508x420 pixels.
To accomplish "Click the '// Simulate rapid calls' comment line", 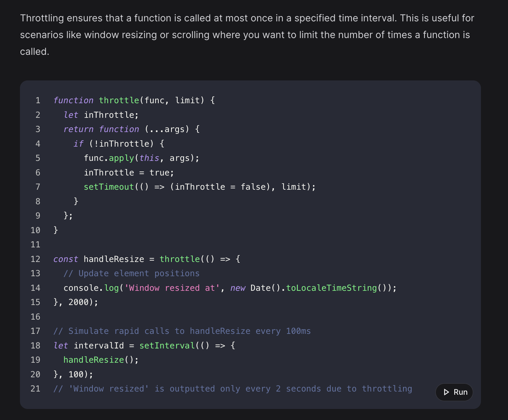I will (182, 331).
